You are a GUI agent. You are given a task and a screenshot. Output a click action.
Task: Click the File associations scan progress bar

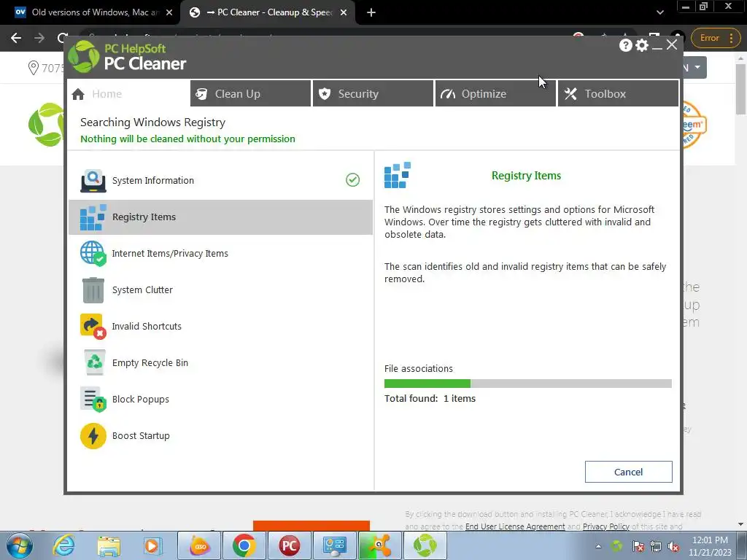pos(528,384)
